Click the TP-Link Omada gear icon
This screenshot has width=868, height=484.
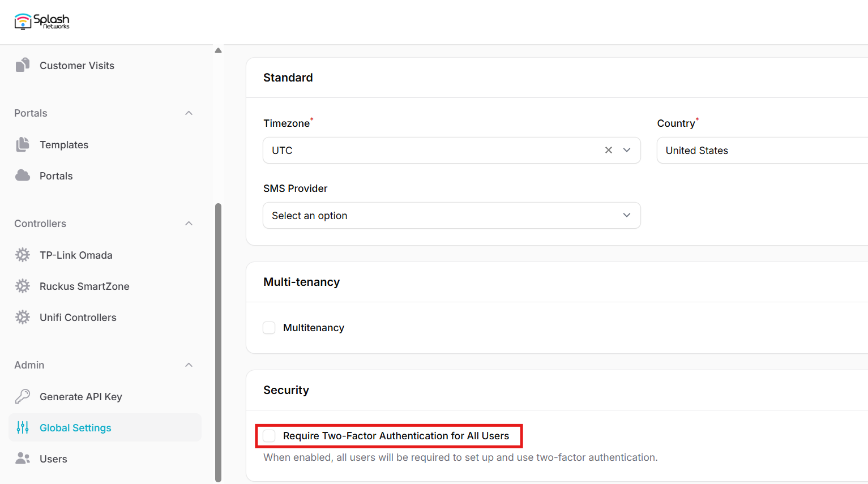23,255
